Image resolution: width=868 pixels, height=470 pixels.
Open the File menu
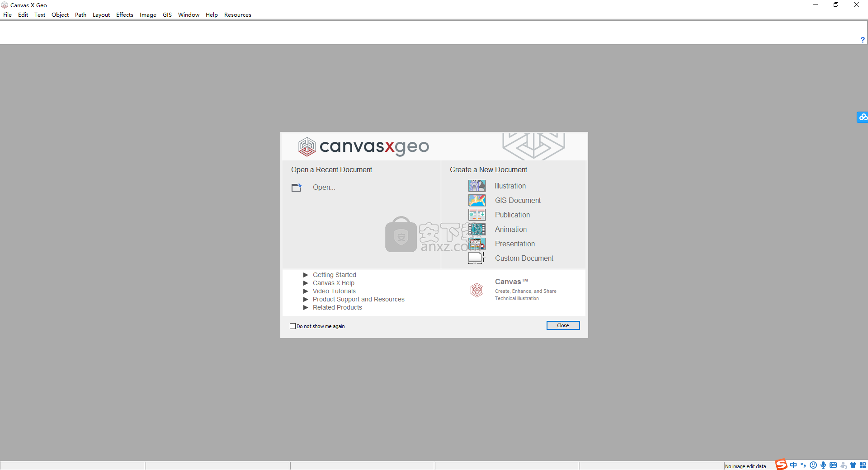coord(7,14)
